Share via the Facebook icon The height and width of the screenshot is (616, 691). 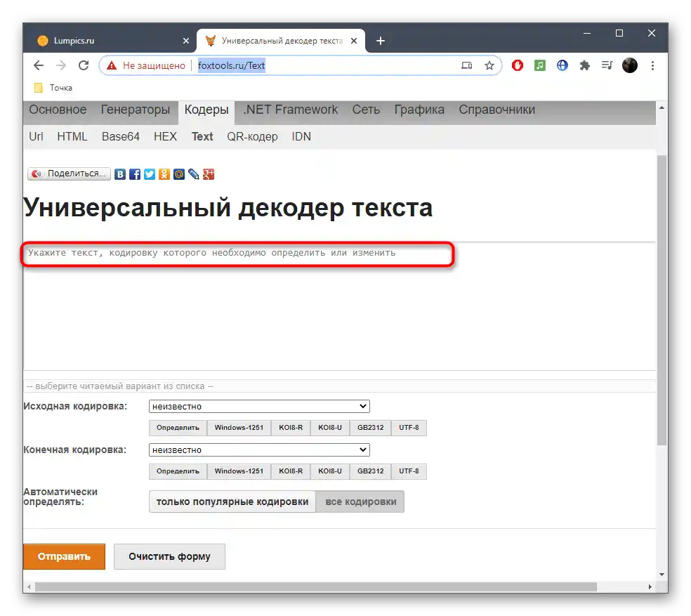135,174
